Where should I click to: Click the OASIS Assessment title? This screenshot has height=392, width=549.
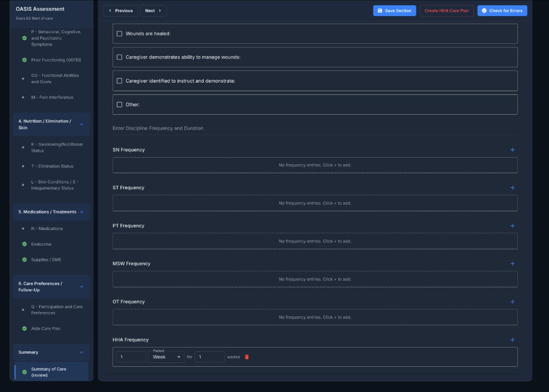click(x=40, y=9)
